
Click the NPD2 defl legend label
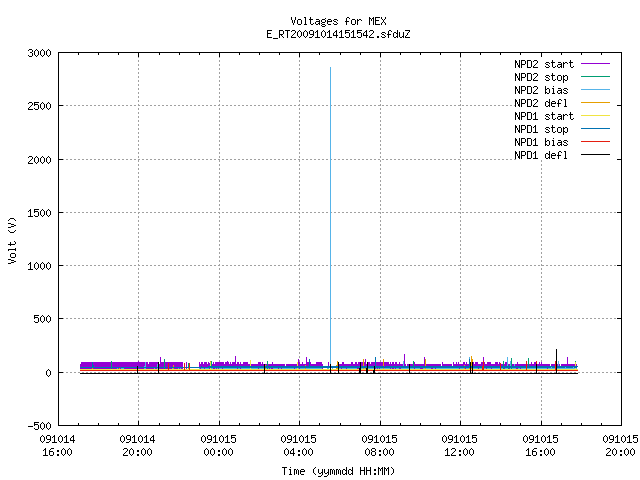point(541,103)
